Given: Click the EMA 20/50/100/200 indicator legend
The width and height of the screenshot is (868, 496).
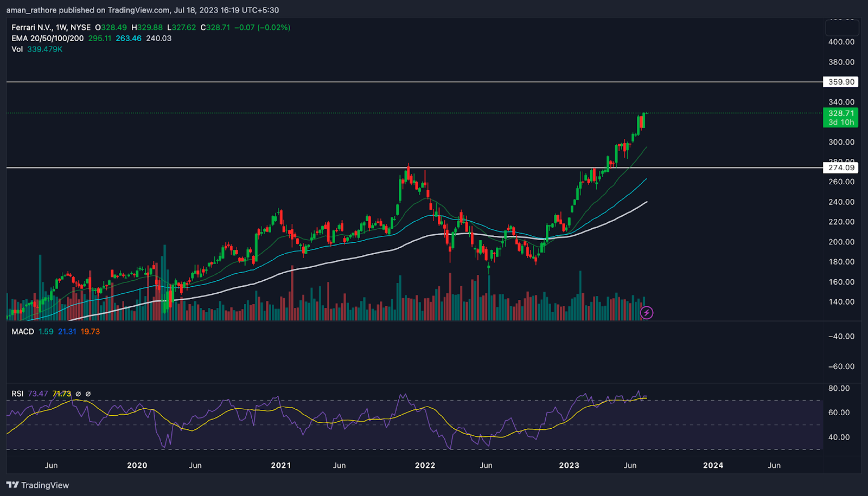Looking at the screenshot, I should pyautogui.click(x=48, y=38).
